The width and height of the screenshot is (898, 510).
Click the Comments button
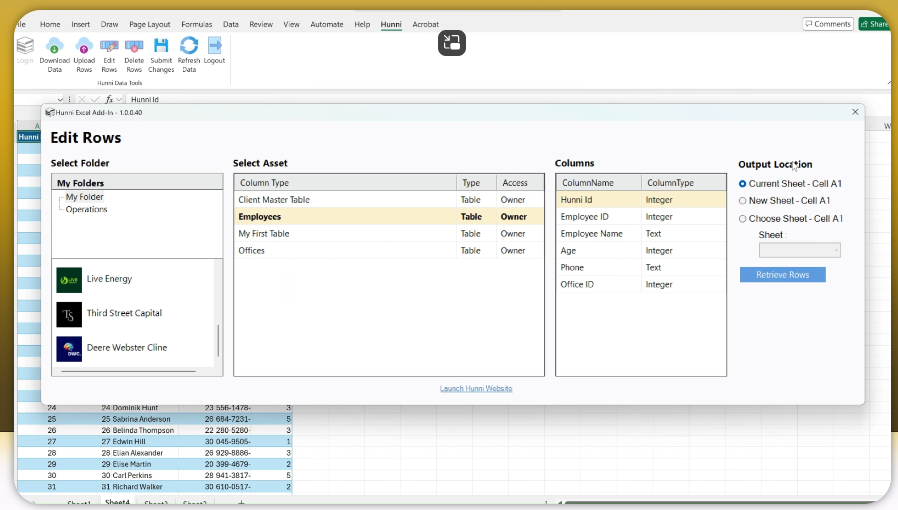pos(828,24)
